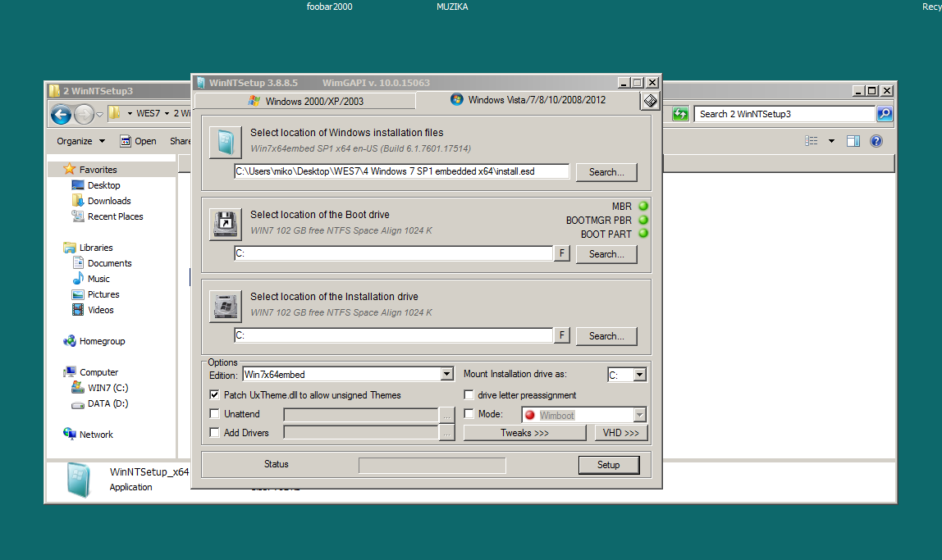The width and height of the screenshot is (942, 560).
Task: Click the Explorer address bar refresh icon
Action: tap(680, 114)
